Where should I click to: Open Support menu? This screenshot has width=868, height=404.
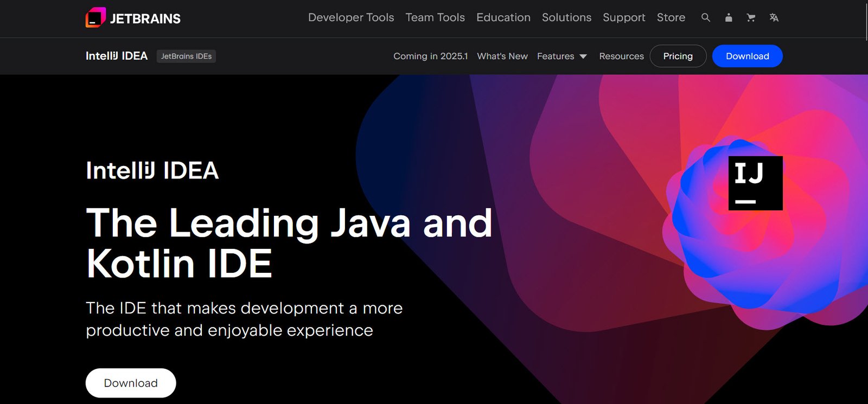pyautogui.click(x=624, y=17)
